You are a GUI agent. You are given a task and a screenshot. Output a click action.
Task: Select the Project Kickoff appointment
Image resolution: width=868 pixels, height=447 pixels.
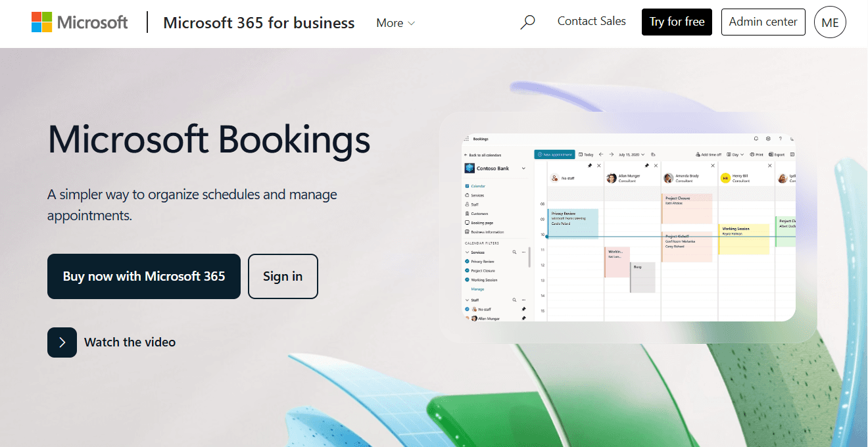[x=687, y=247]
